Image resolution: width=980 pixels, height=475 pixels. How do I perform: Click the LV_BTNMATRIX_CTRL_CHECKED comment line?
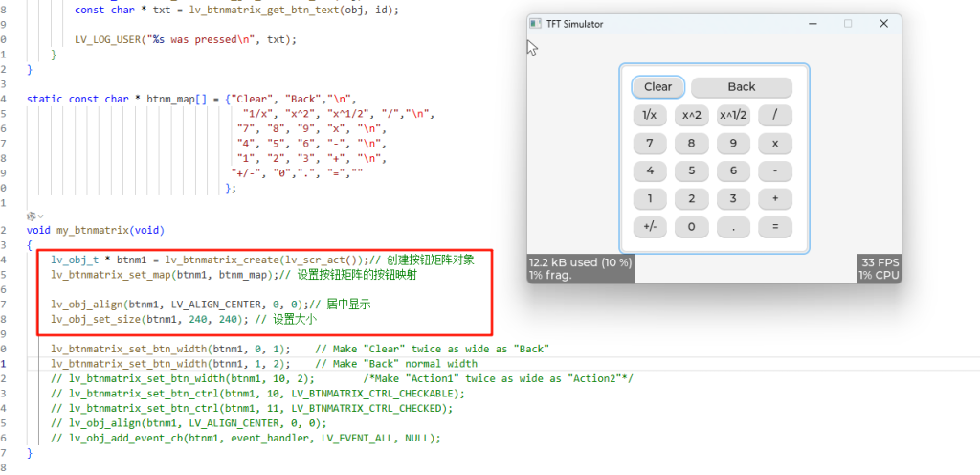pyautogui.click(x=252, y=408)
